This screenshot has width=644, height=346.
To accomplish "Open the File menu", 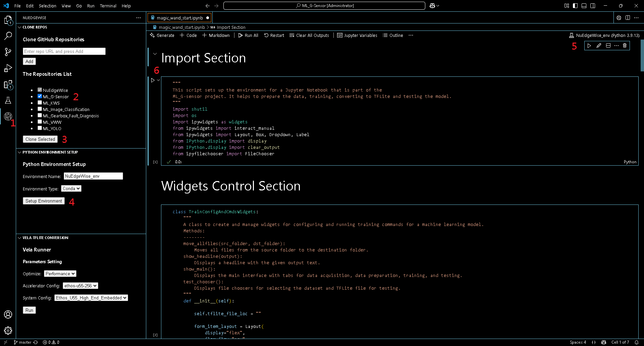I will pyautogui.click(x=17, y=6).
